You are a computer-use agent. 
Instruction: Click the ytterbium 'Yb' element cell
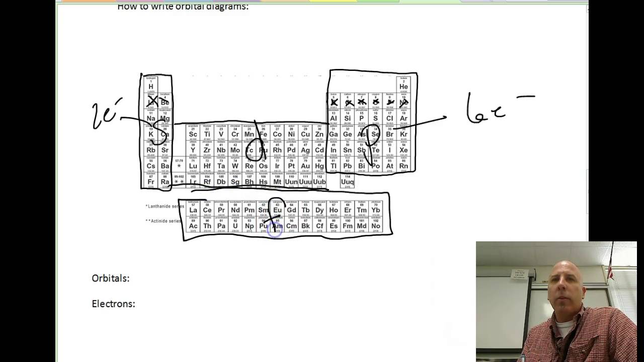376,208
